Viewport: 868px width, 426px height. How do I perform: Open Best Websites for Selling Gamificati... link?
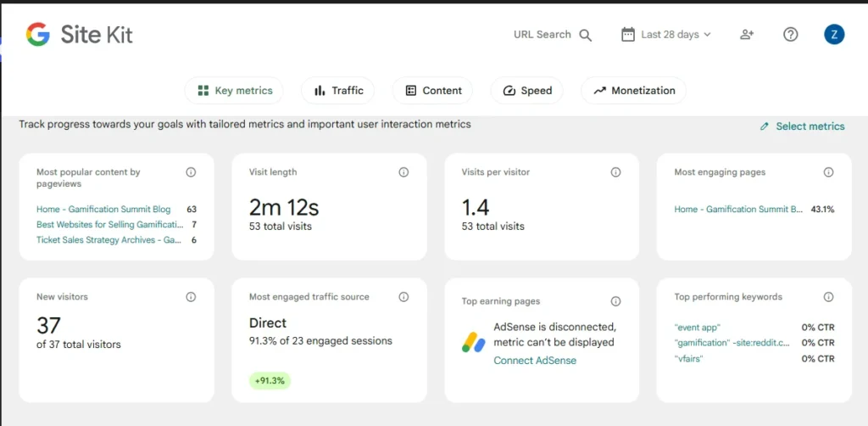[109, 225]
